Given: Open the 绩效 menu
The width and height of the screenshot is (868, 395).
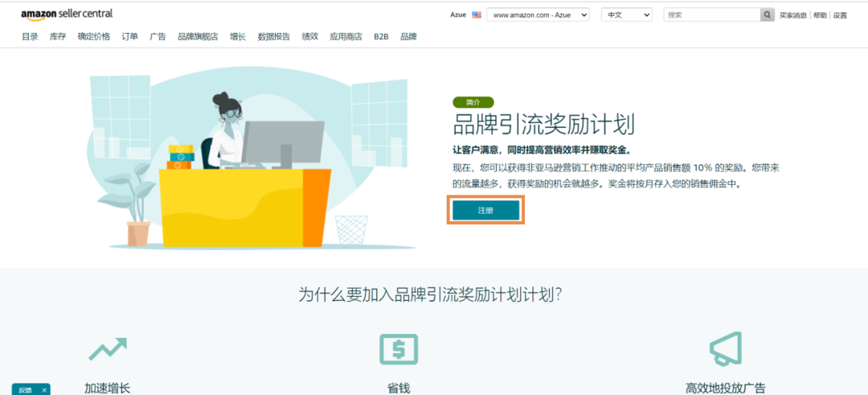Looking at the screenshot, I should 309,36.
